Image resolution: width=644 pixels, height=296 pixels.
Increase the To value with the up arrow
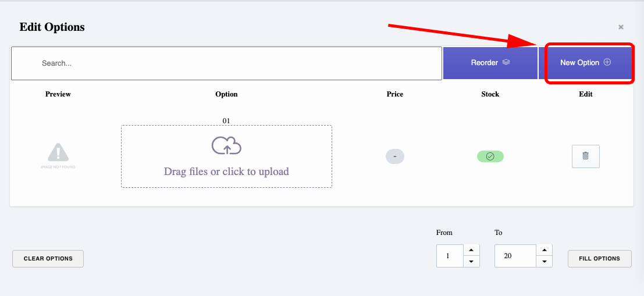point(544,250)
